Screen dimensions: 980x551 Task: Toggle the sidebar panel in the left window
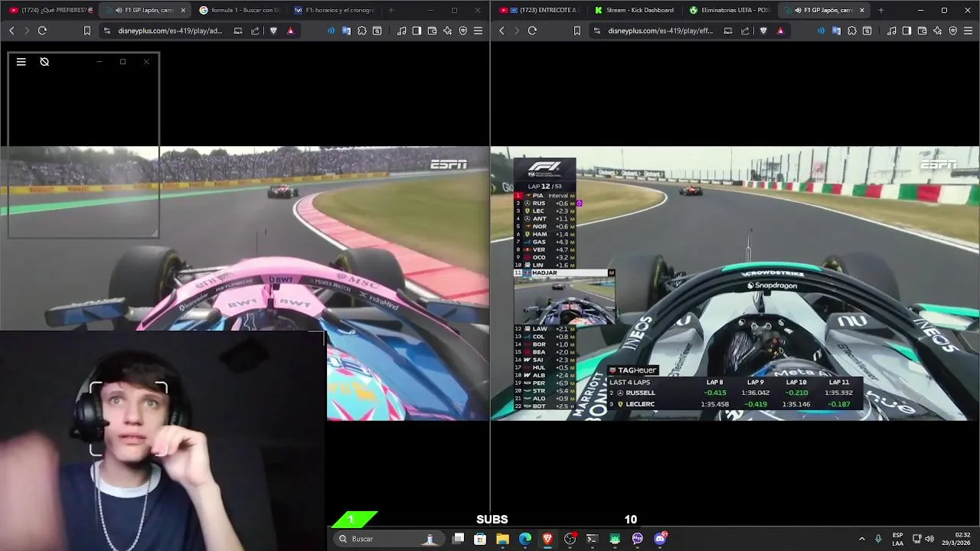(x=416, y=31)
